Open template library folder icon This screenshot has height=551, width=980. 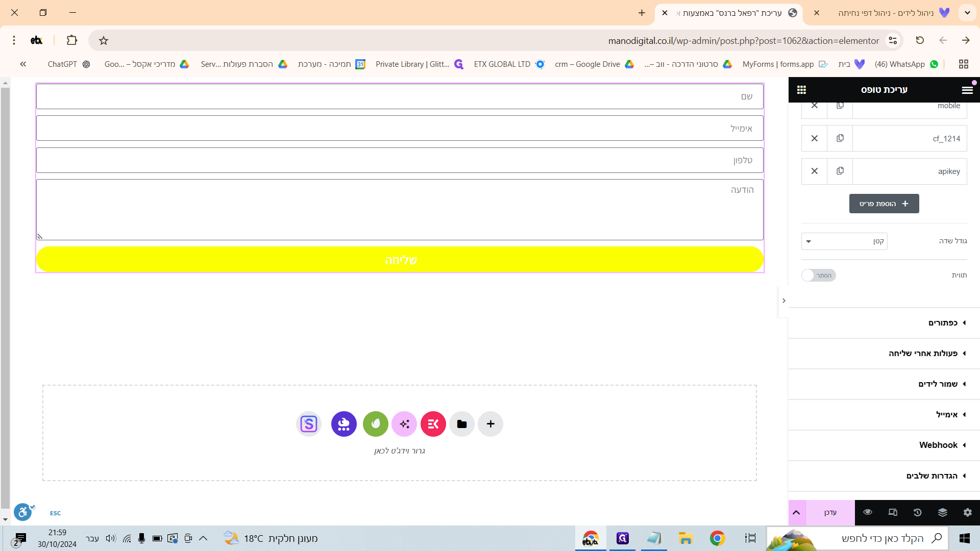462,424
